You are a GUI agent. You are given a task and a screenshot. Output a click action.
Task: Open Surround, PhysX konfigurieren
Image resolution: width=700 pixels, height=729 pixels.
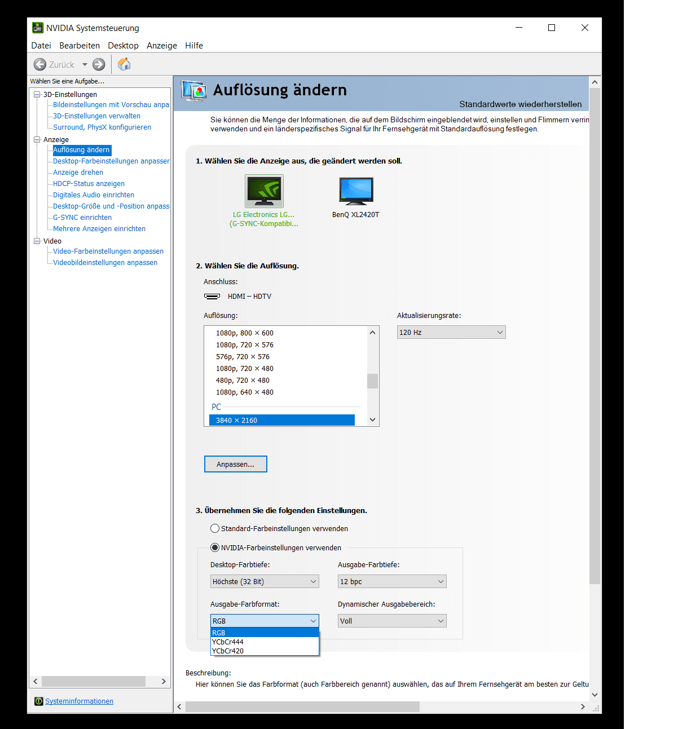(102, 127)
